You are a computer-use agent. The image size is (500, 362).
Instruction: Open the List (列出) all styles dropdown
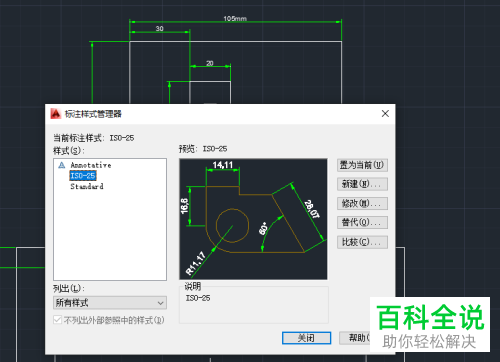[110, 303]
